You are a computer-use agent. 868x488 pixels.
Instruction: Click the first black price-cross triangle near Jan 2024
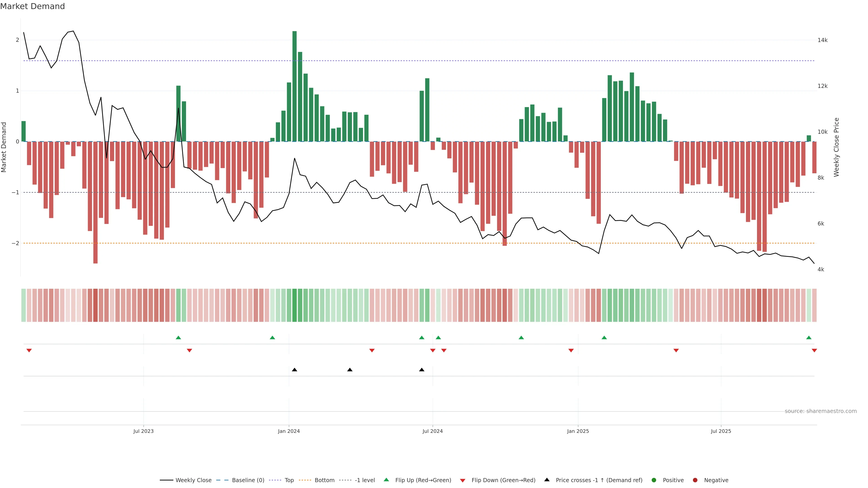pos(295,370)
